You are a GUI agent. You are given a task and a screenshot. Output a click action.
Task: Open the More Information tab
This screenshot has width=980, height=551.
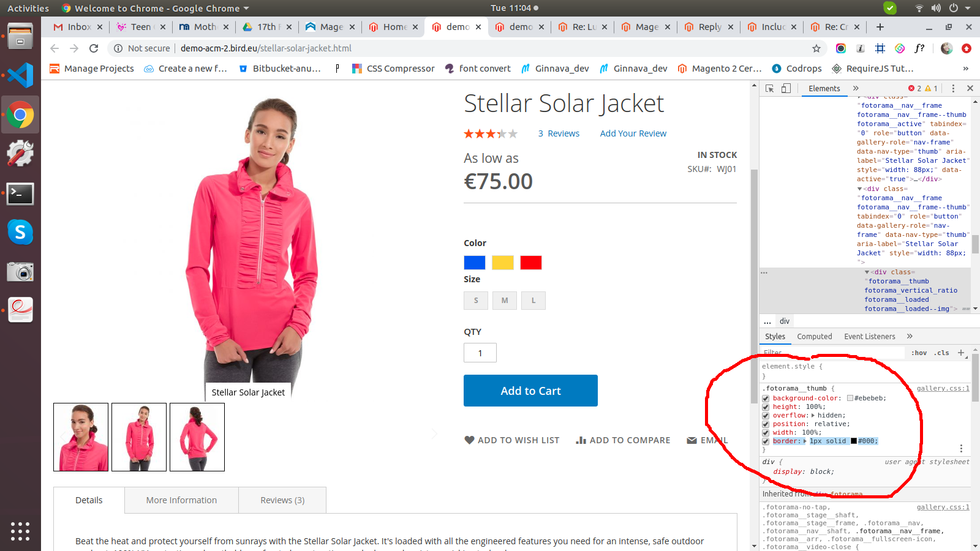(x=181, y=500)
